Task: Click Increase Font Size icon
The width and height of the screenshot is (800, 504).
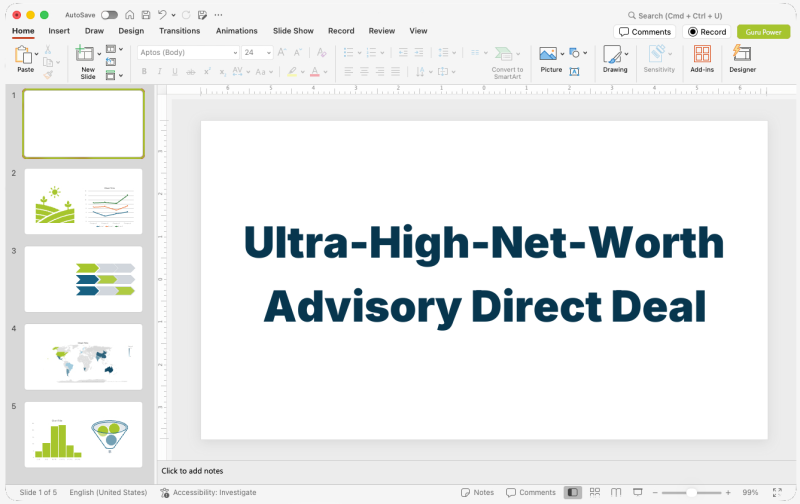Action: pyautogui.click(x=282, y=52)
